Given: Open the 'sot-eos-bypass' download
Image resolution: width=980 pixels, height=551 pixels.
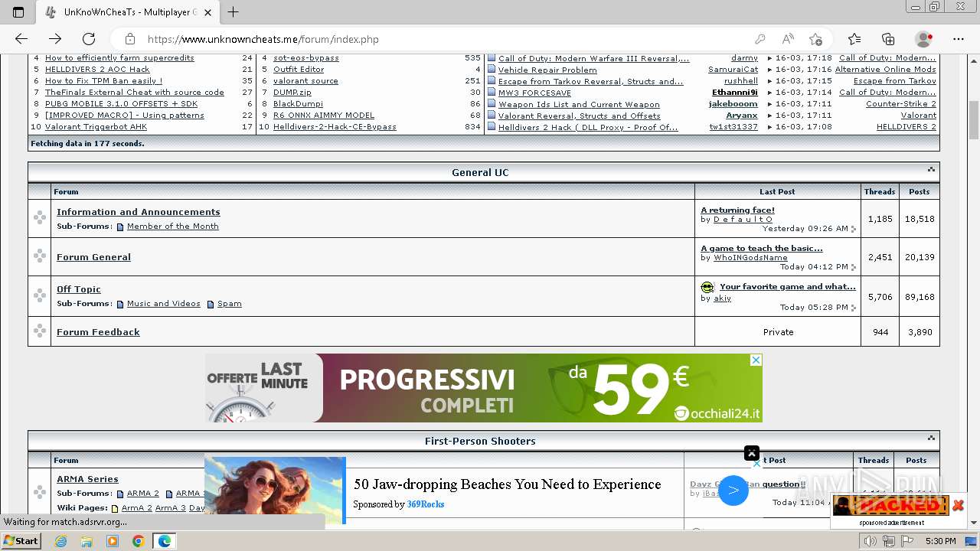Looking at the screenshot, I should tap(306, 58).
